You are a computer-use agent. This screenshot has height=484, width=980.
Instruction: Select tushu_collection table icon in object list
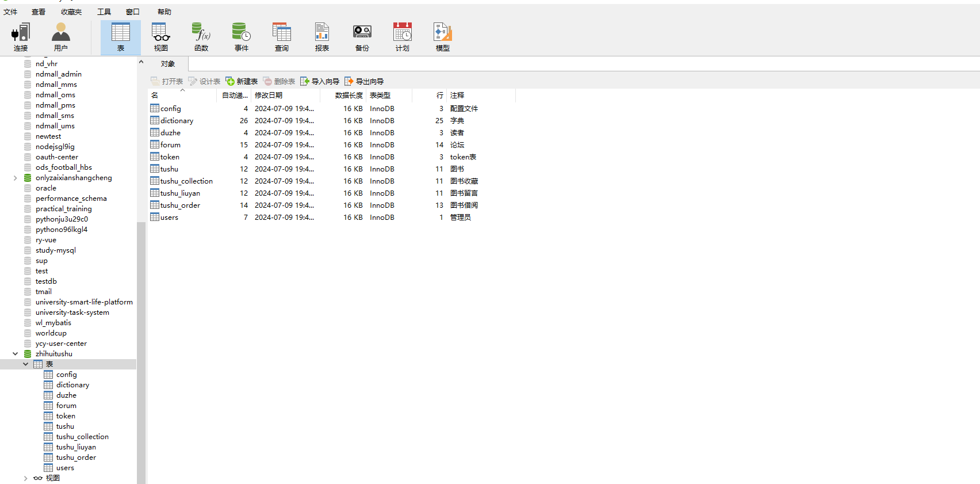[155, 181]
